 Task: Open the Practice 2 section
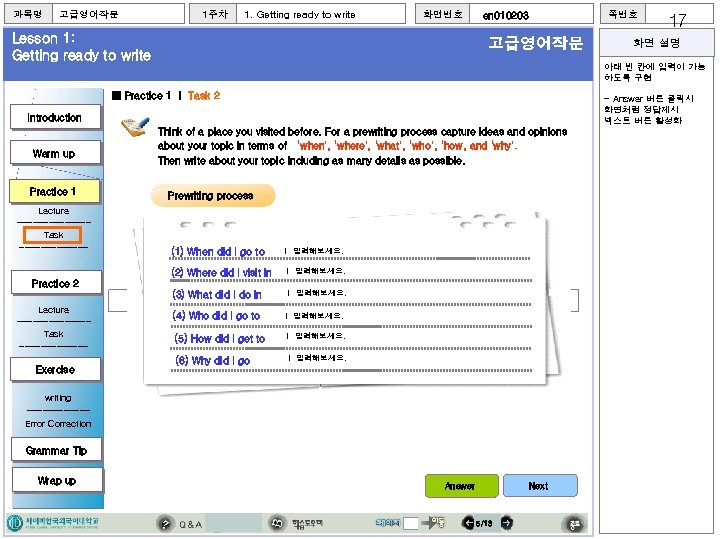(x=56, y=283)
